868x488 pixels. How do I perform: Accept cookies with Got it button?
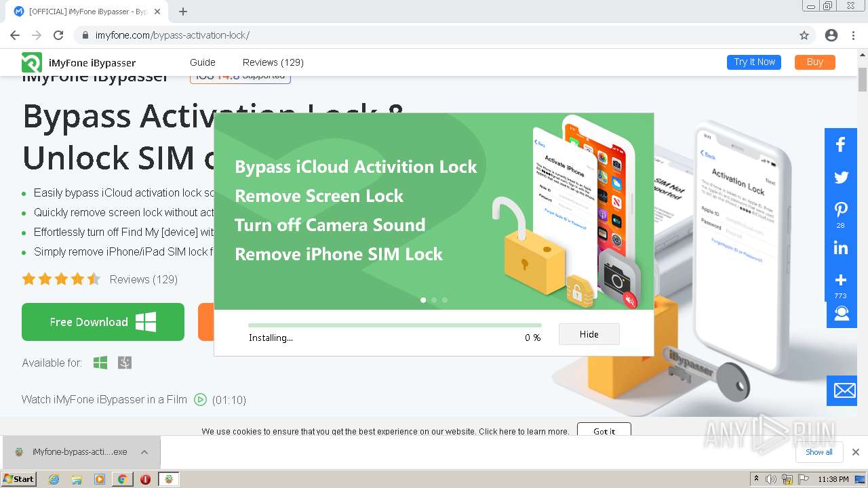click(x=604, y=431)
